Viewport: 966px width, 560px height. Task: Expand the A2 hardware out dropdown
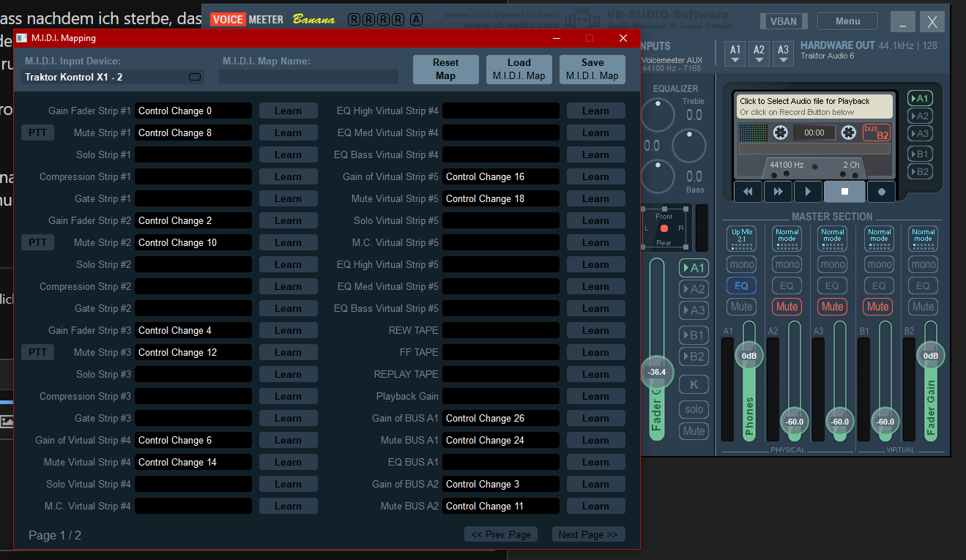tap(759, 53)
